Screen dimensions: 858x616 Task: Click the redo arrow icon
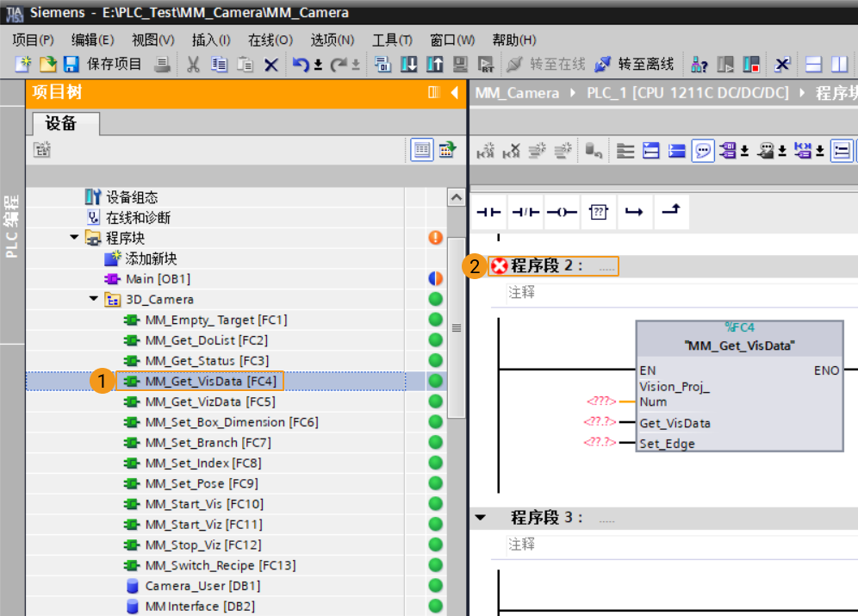click(x=339, y=64)
